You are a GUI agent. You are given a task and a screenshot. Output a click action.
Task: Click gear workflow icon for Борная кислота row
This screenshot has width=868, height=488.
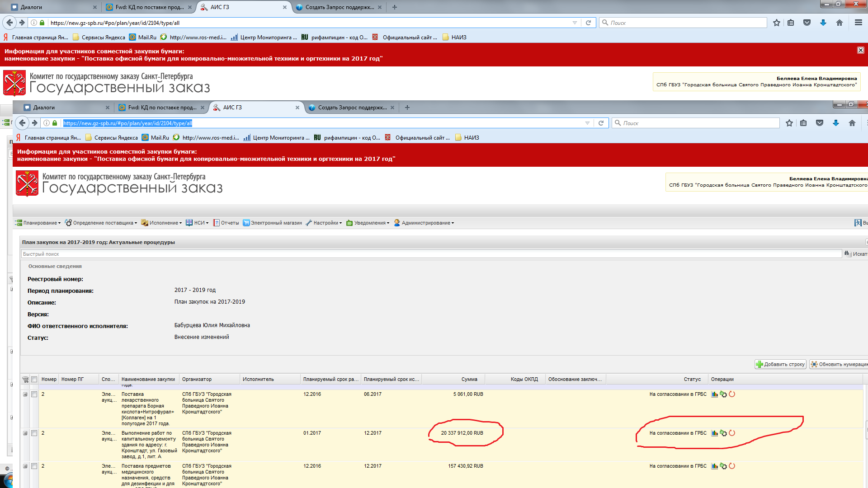coord(723,394)
